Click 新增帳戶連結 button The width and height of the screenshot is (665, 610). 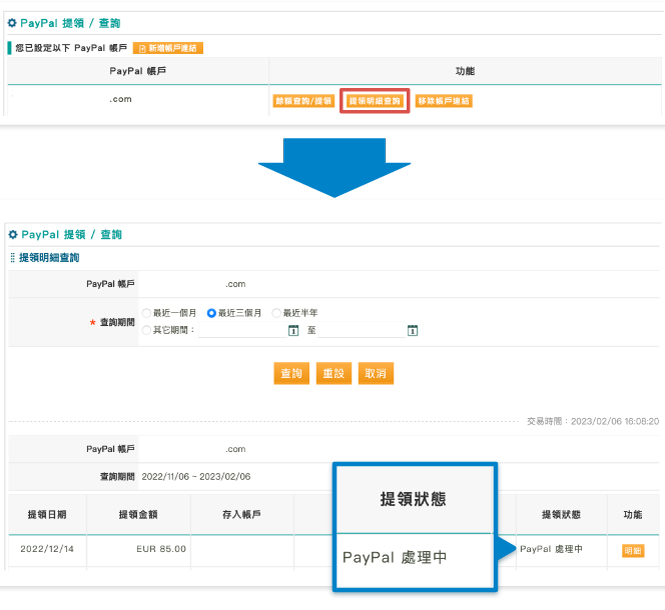(168, 48)
